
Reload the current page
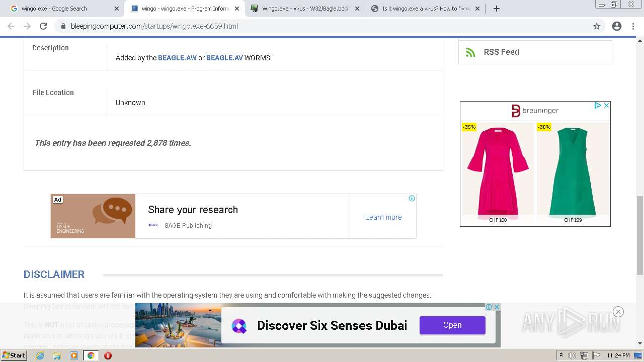(43, 26)
